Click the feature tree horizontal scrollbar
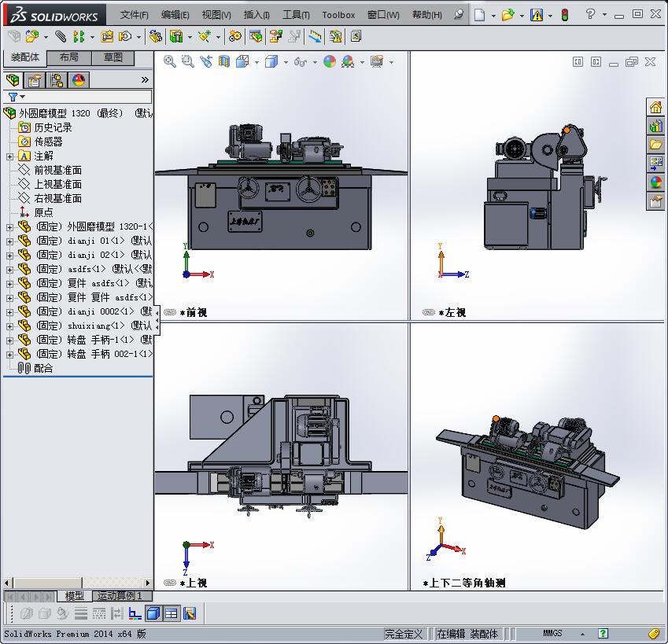 coord(77,583)
